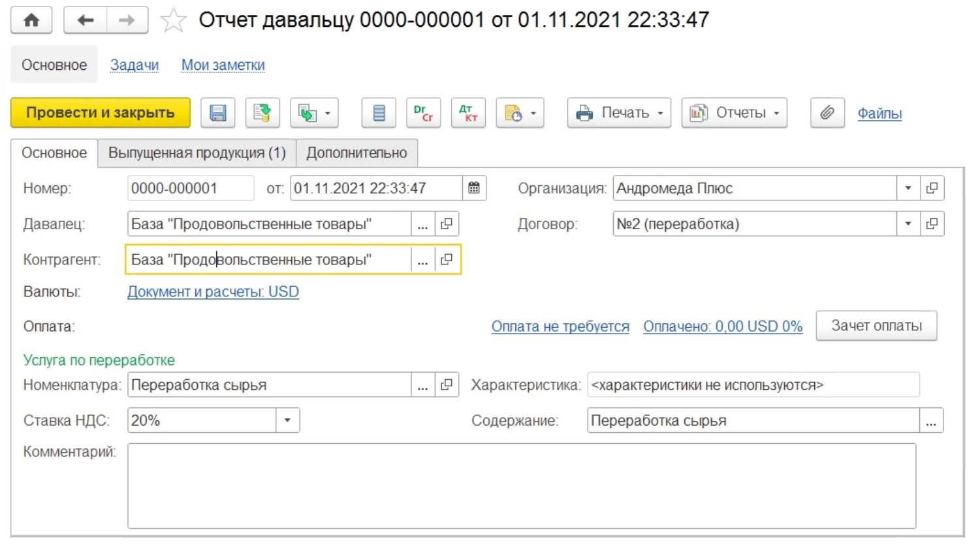Show the Дт/Кт postings icon

[468, 113]
